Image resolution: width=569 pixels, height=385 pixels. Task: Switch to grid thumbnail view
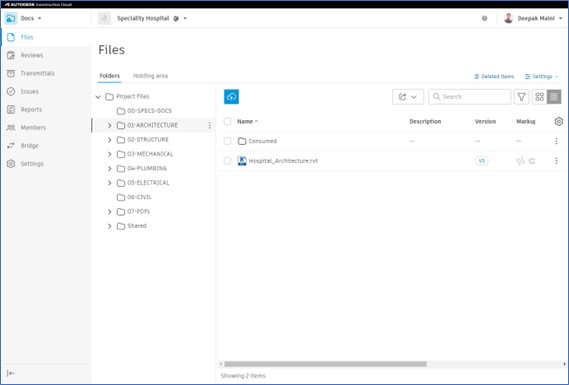(540, 97)
